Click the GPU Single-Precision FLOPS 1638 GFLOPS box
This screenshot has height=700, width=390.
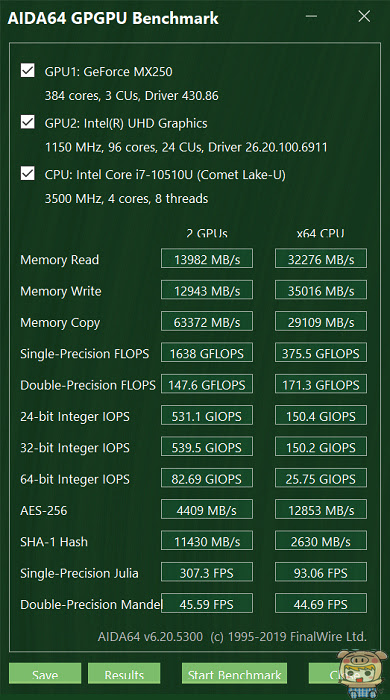(207, 353)
